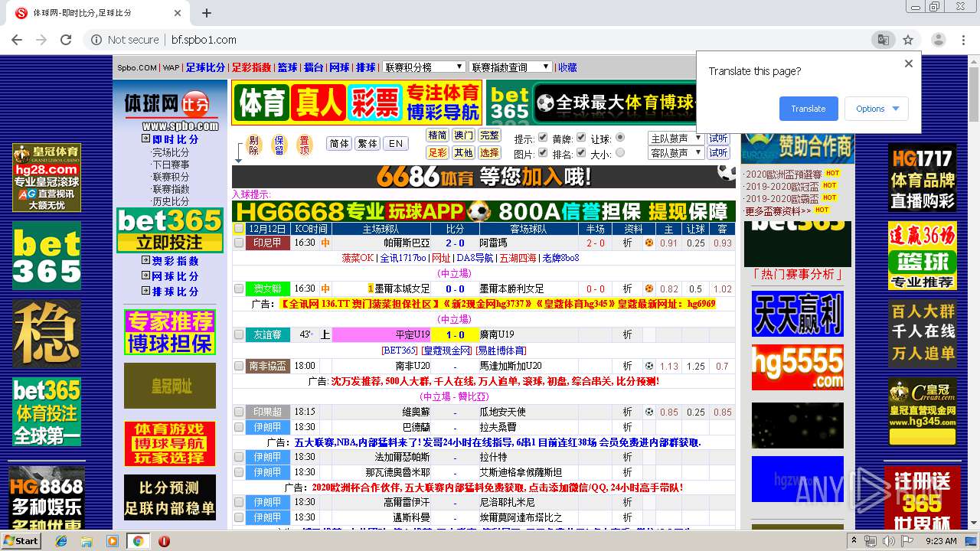This screenshot has width=980, height=551.
Task: Click odds ball icon in 墨爾本城女足 row
Action: (649, 289)
